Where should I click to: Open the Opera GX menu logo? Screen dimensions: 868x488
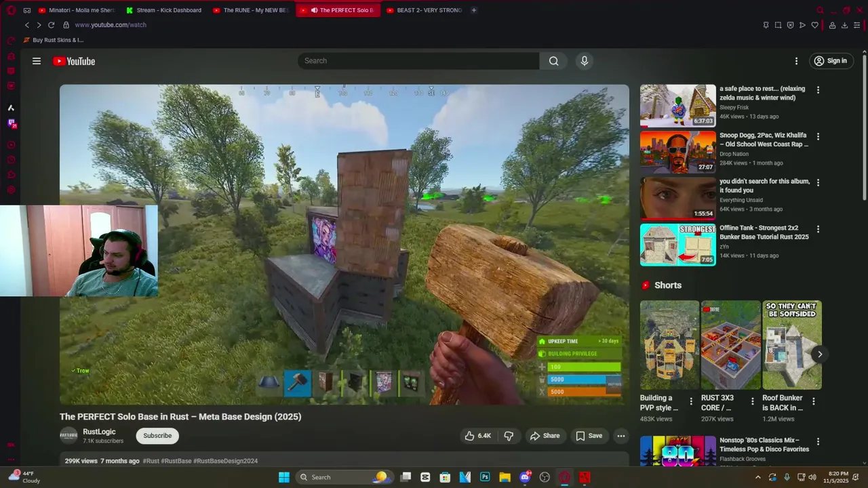point(11,10)
